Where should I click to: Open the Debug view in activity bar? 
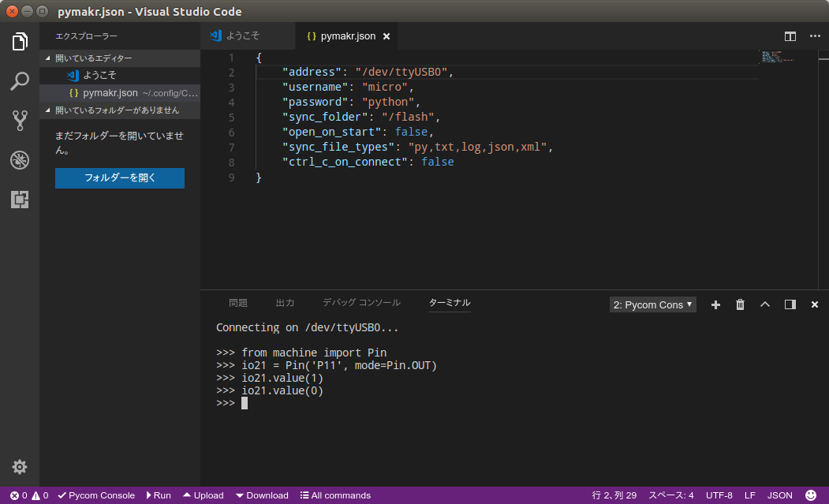pyautogui.click(x=20, y=160)
